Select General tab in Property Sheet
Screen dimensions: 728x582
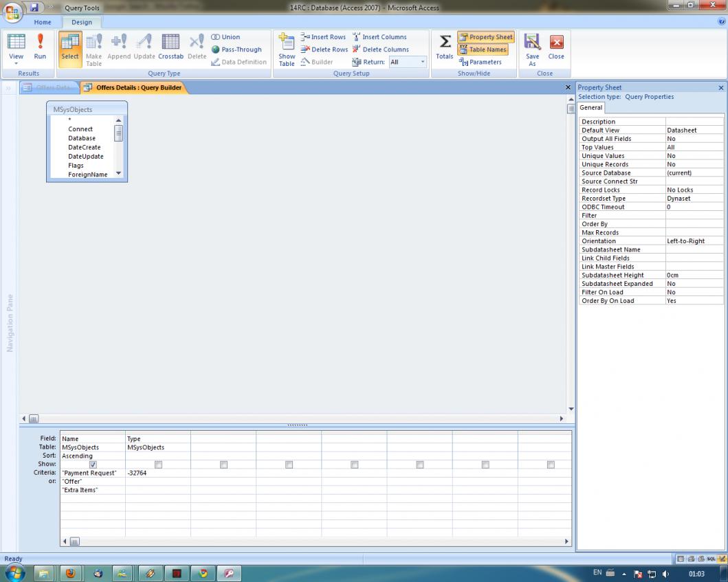pos(591,108)
